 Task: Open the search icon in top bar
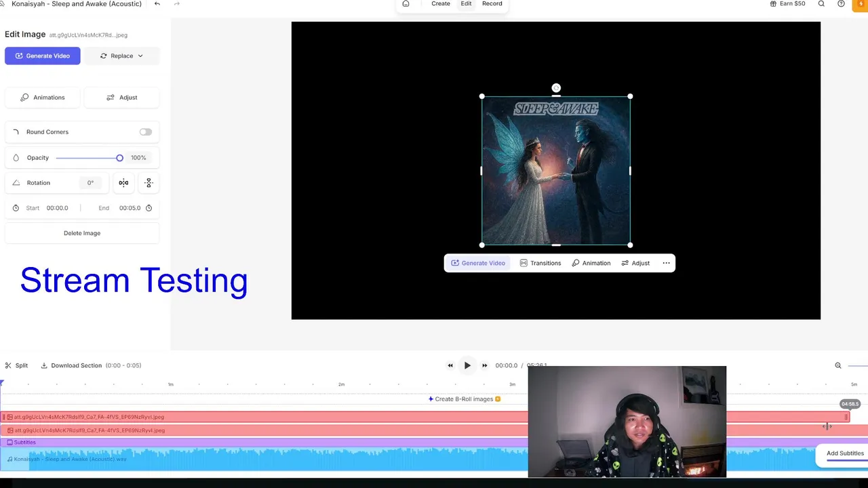click(821, 4)
